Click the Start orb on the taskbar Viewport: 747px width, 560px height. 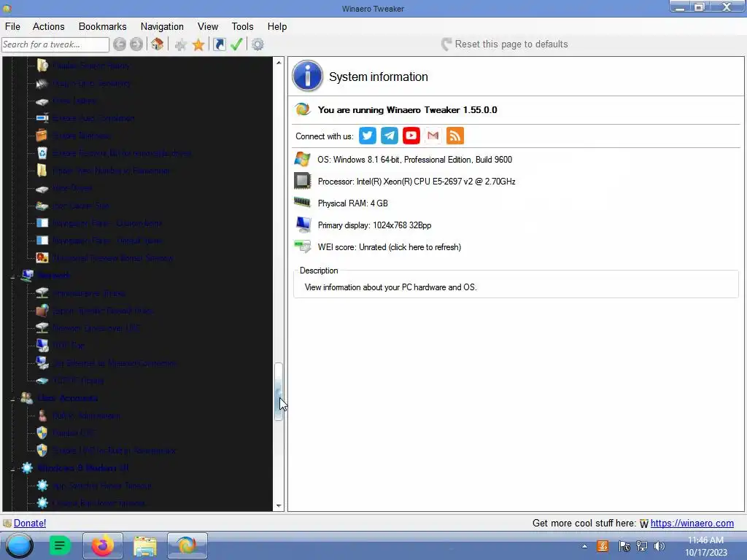(x=19, y=545)
